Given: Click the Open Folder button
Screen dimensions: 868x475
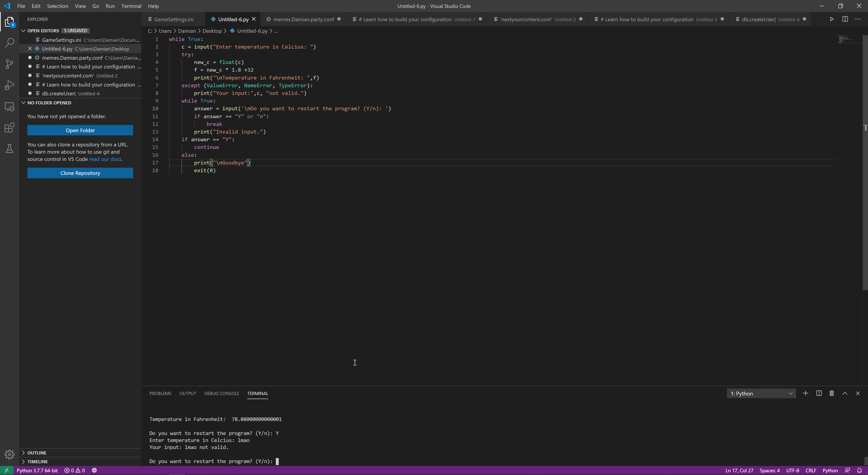Looking at the screenshot, I should pyautogui.click(x=80, y=130).
